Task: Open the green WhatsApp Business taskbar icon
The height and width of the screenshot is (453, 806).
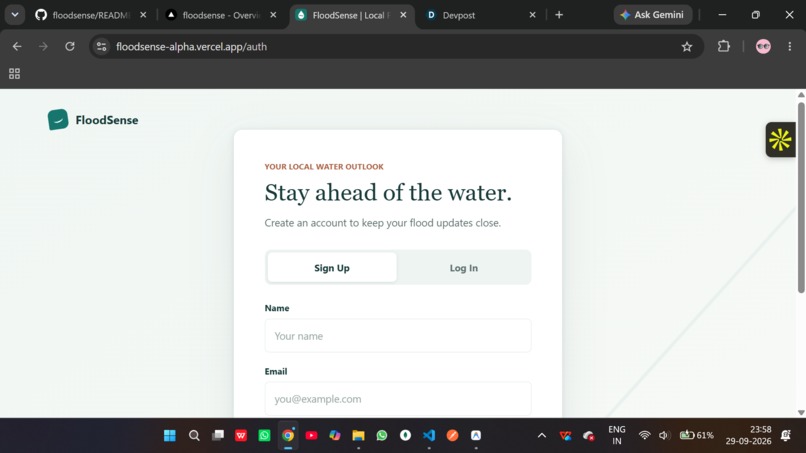Action: [264, 436]
